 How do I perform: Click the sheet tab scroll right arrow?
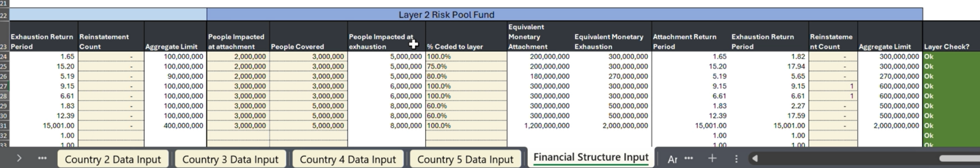19,158
